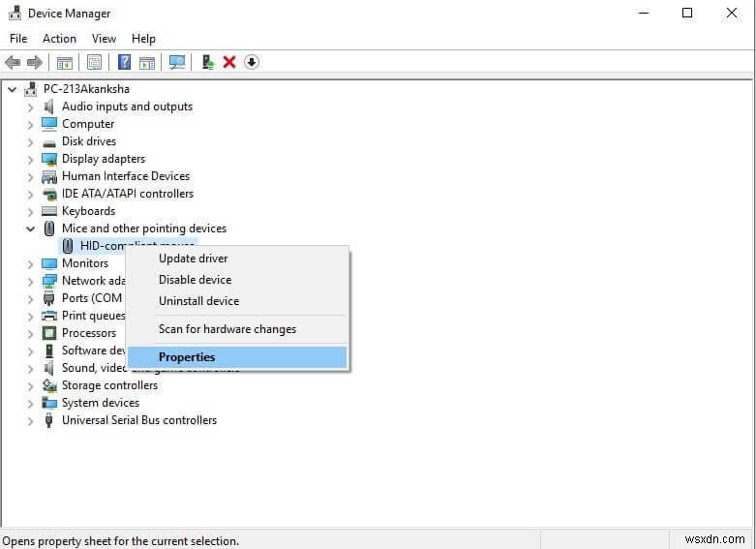Click the Human Interface Devices icon
This screenshot has width=756, height=549.
pos(49,176)
